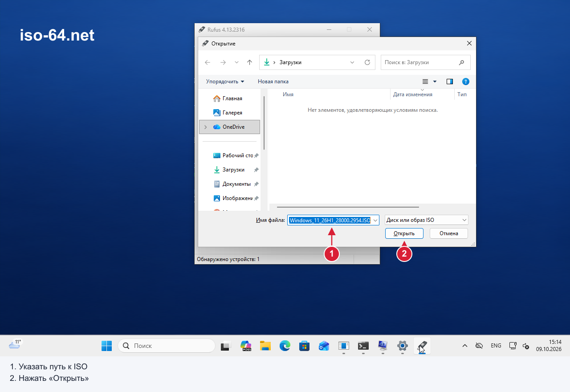Click the navigation pane vertical scrollbar
Viewport: 570px width, 392px height.
[x=264, y=122]
